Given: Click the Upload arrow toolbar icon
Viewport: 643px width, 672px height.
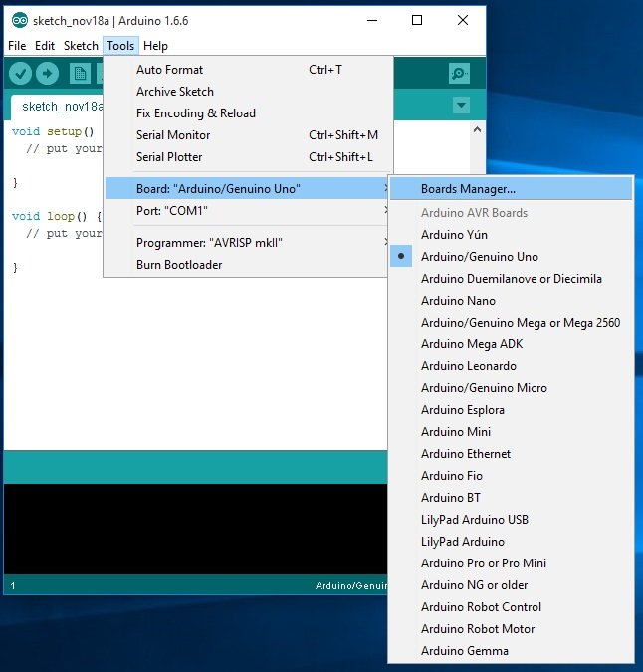Looking at the screenshot, I should pos(47,74).
